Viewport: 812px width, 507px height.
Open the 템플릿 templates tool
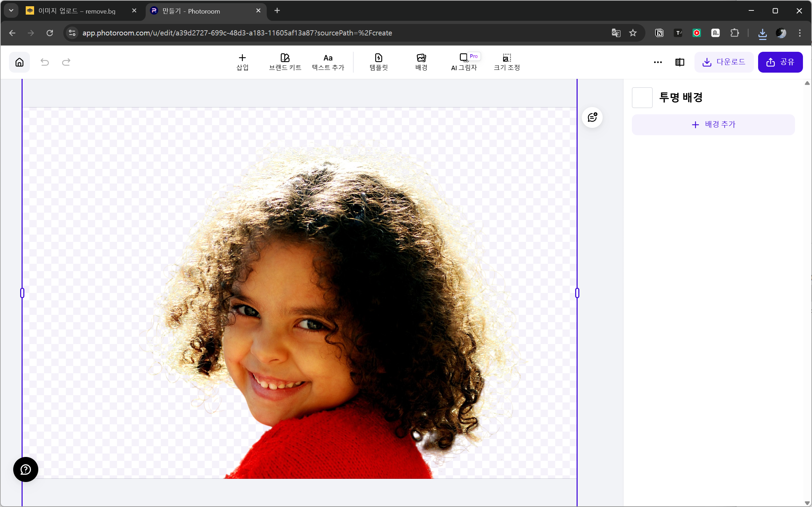point(378,62)
